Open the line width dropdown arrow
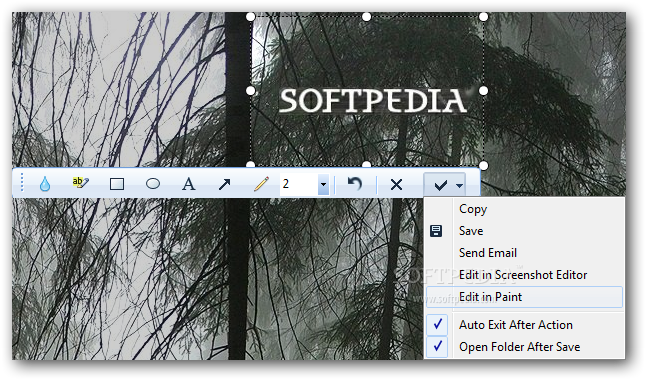The image size is (646, 380). (x=323, y=184)
